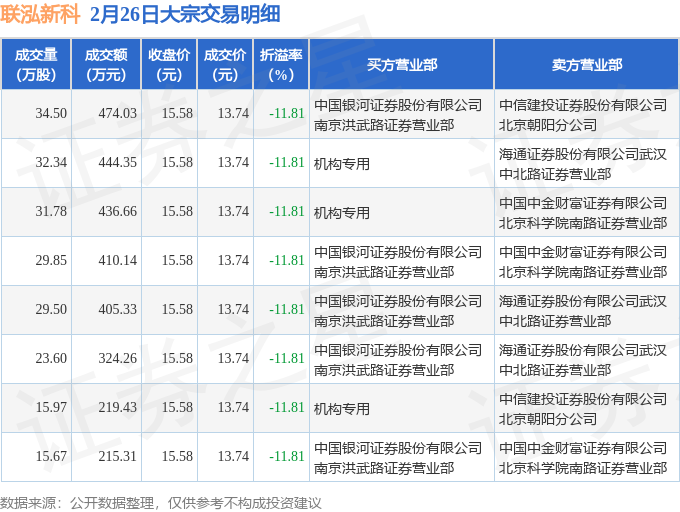Select the 收盘价(元) column header
Screen dimensions: 680x512
point(169,65)
